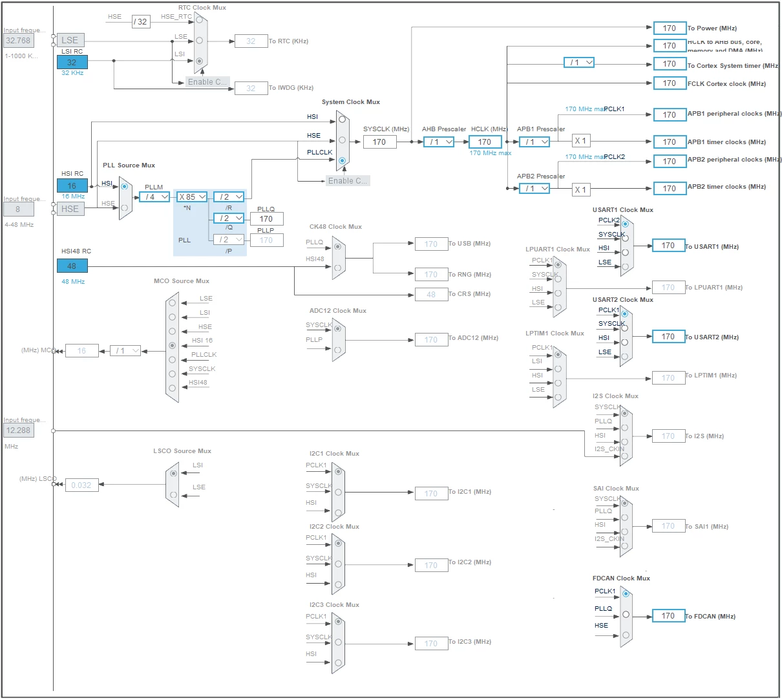782x700 pixels.
Task: Click the 'PLL Source Mux' label
Action: (129, 165)
